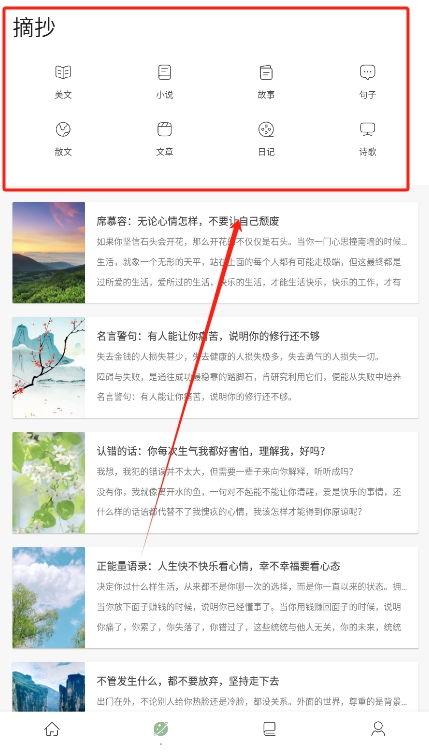Click the plum blossom painting thumbnail
This screenshot has height=755, width=429.
[49, 367]
